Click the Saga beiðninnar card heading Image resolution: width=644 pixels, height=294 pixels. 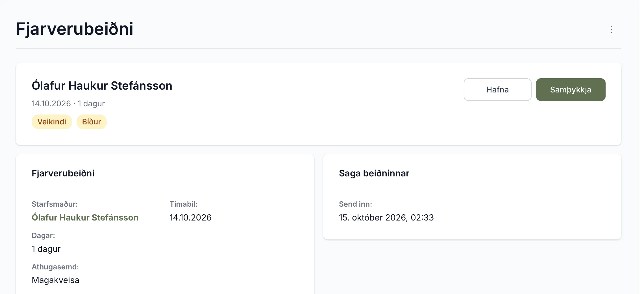pyautogui.click(x=374, y=173)
